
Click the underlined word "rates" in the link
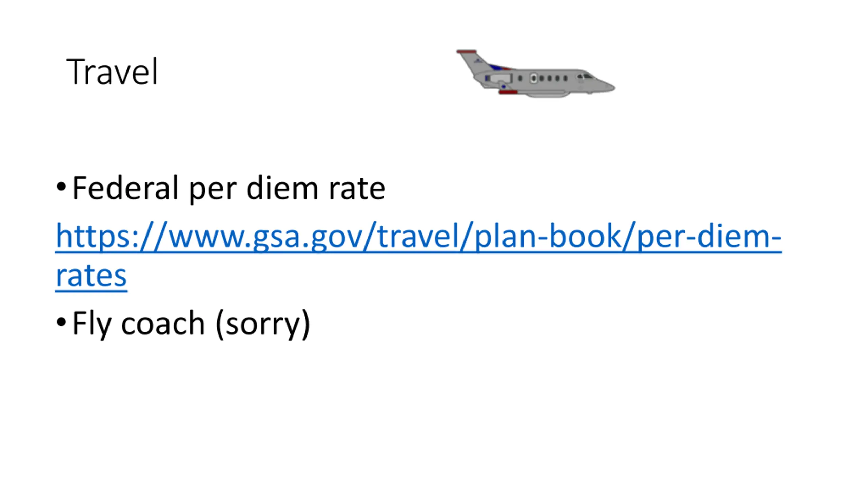tap(91, 276)
